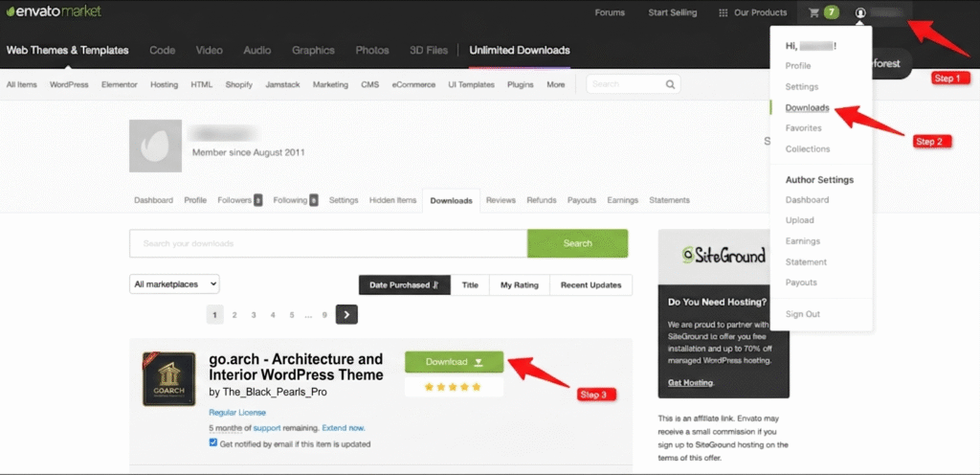Open the Our Products grid icon
Viewport: 980px width, 475px height.
pos(724,12)
